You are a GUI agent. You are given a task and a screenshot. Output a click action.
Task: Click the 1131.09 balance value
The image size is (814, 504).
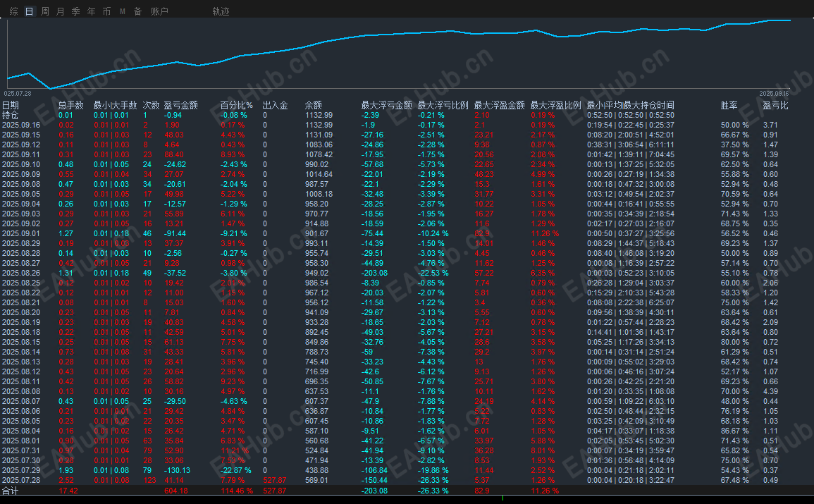click(x=319, y=135)
